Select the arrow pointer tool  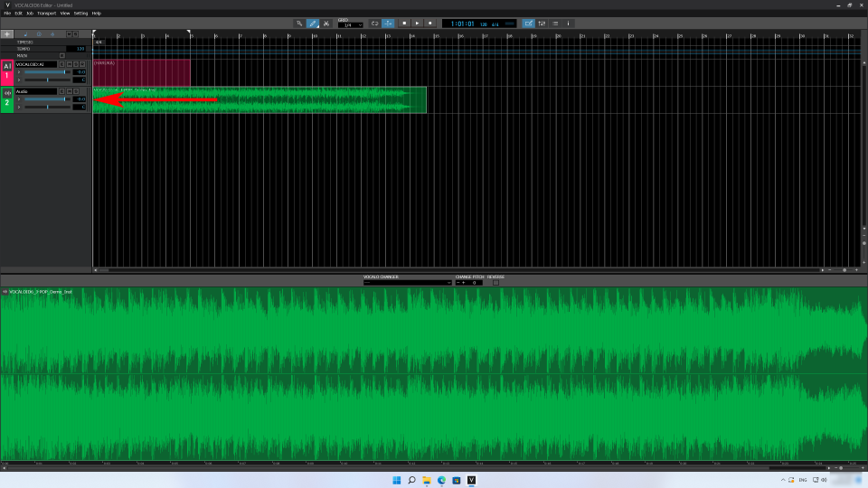tap(300, 23)
